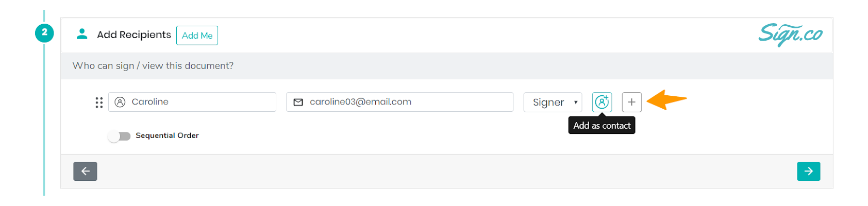Proceed with the teal right arrow button
Screen dimensions: 868x206
pyautogui.click(x=808, y=171)
